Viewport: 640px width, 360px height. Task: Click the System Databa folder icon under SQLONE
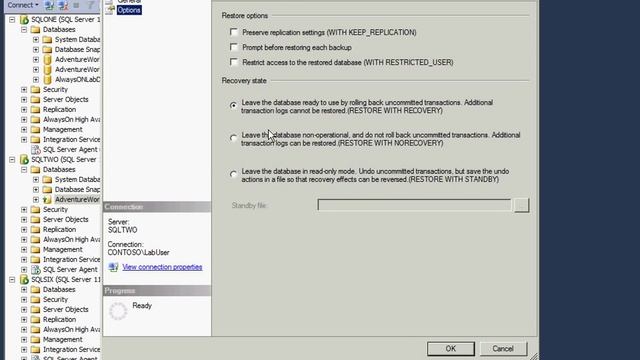tap(47, 40)
